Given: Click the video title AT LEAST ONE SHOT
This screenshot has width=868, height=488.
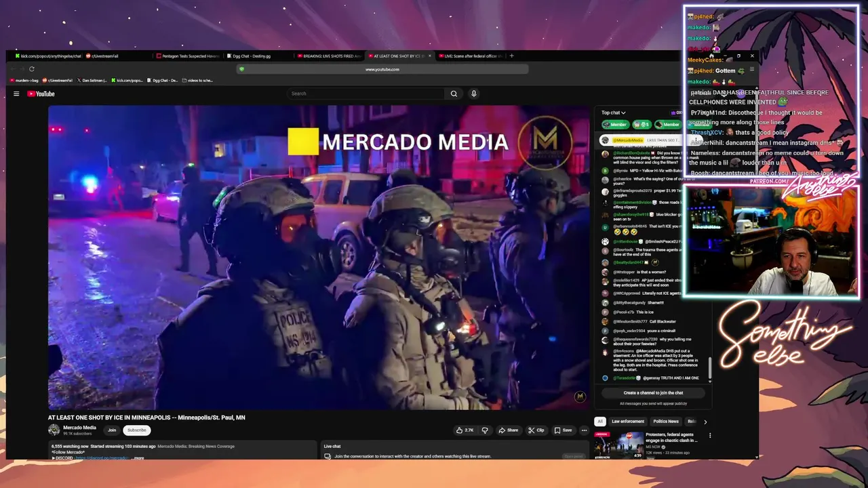Looking at the screenshot, I should pyautogui.click(x=146, y=418).
